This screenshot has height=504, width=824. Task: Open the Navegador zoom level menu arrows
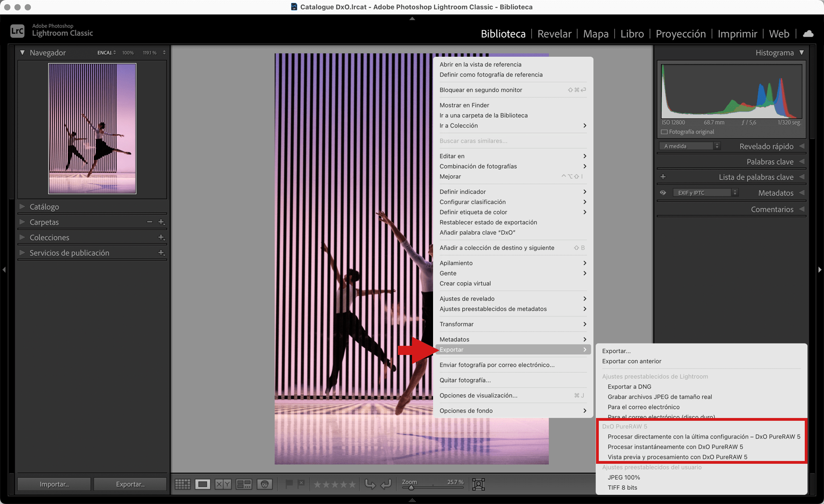[164, 53]
